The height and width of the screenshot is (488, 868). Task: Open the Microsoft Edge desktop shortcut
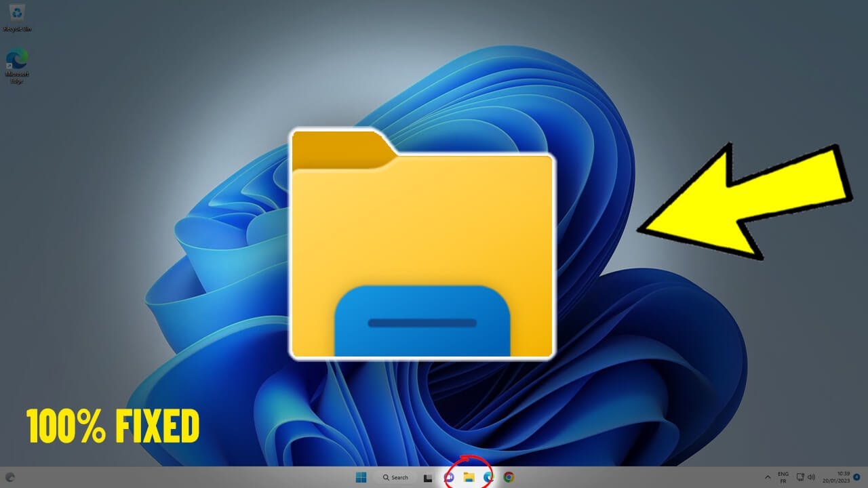point(17,66)
